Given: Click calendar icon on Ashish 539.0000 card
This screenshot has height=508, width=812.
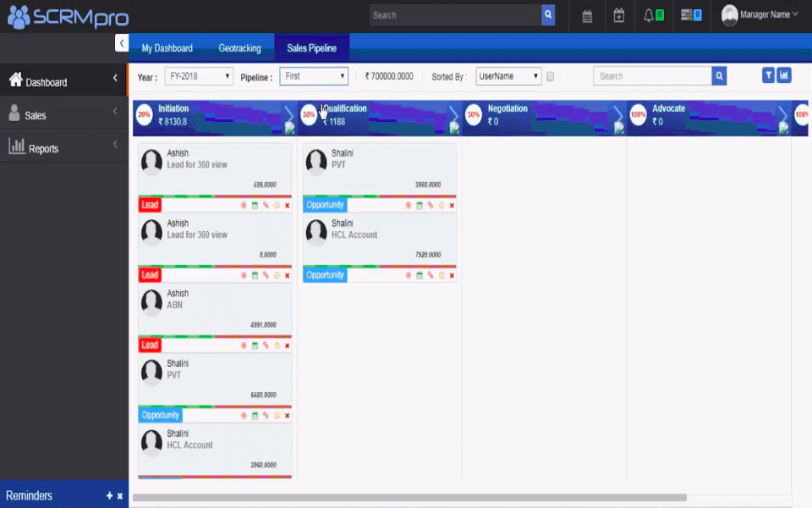Looking at the screenshot, I should [x=255, y=205].
